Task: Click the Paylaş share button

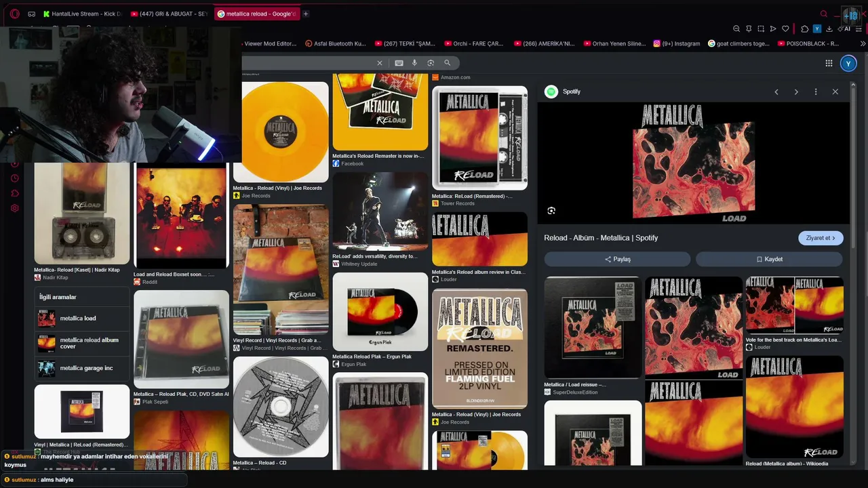Action: (617, 259)
